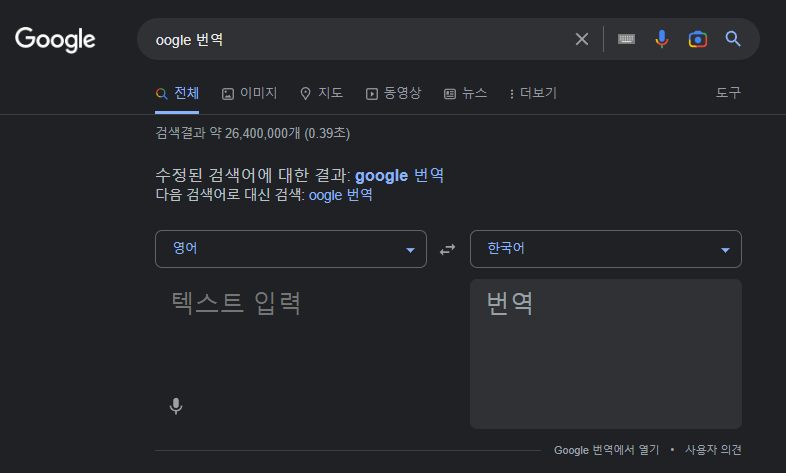
Task: Clear the search box with the X icon
Action: (581, 39)
